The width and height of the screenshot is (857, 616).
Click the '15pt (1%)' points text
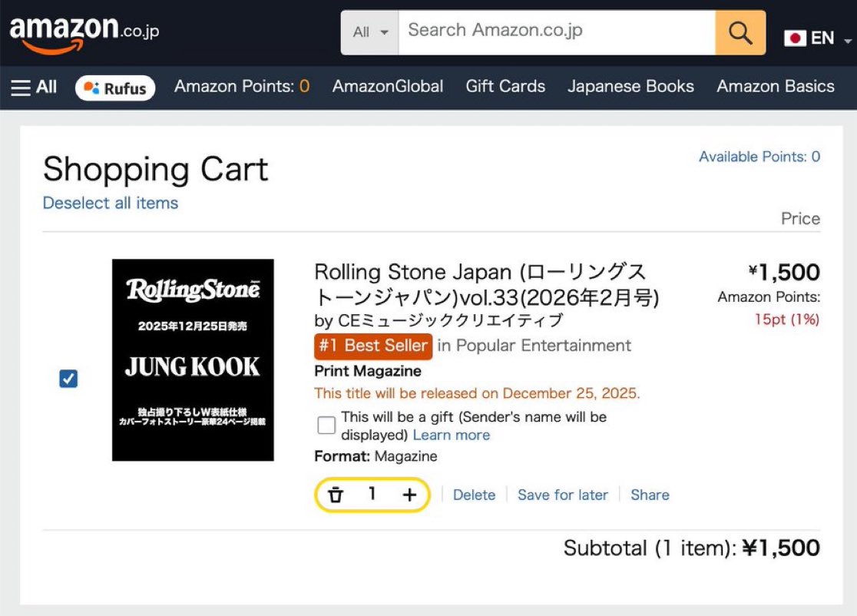(787, 320)
